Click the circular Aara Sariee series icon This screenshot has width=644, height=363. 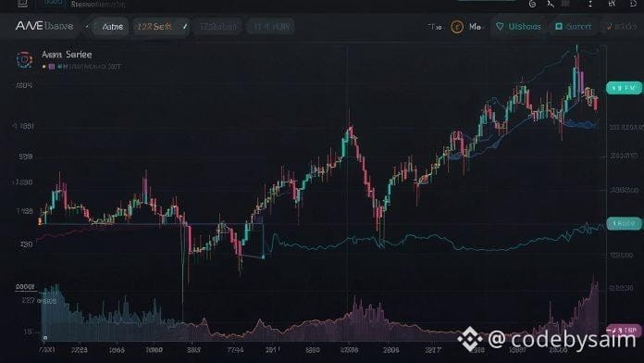coord(24,59)
